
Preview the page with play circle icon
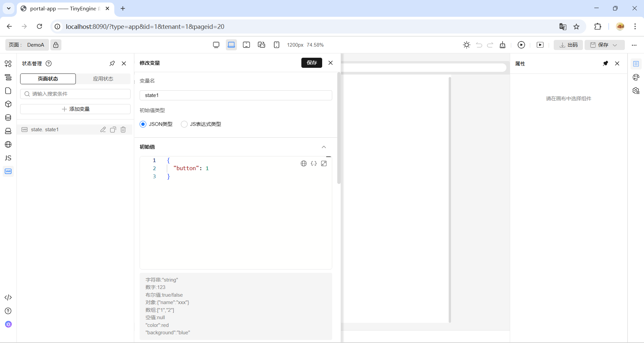(x=521, y=45)
